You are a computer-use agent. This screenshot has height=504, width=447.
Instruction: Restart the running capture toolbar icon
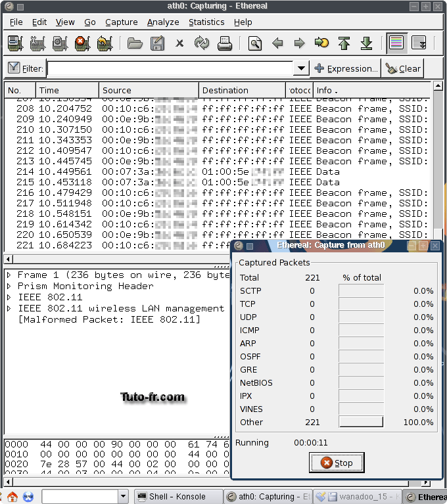(105, 43)
